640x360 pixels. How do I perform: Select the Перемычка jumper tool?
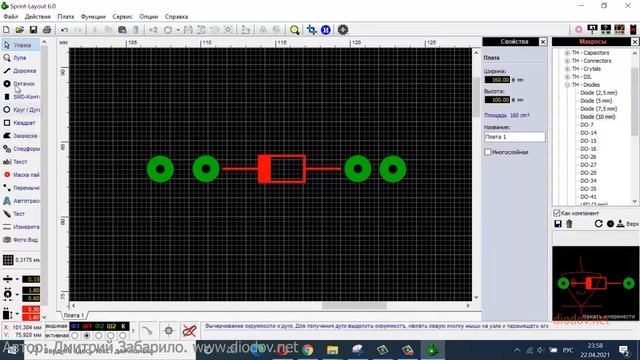pyautogui.click(x=20, y=188)
